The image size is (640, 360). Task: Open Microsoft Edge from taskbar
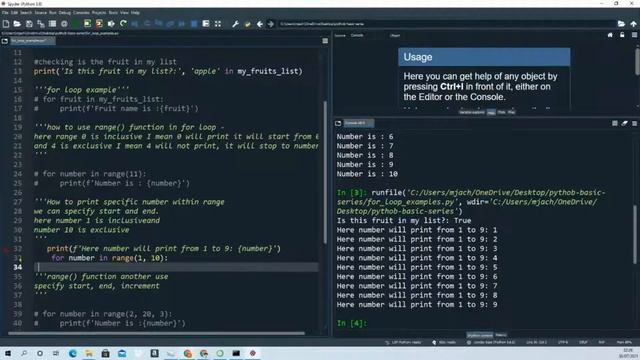73,353
